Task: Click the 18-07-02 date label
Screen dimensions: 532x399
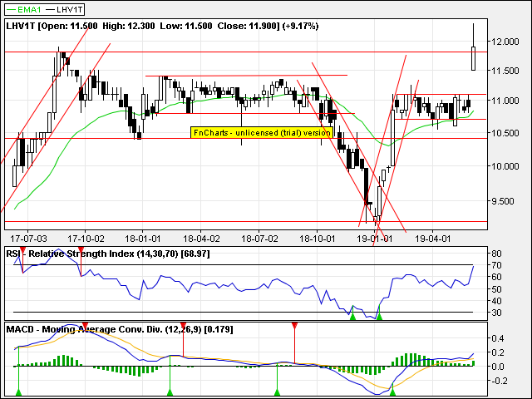Action: tap(259, 239)
